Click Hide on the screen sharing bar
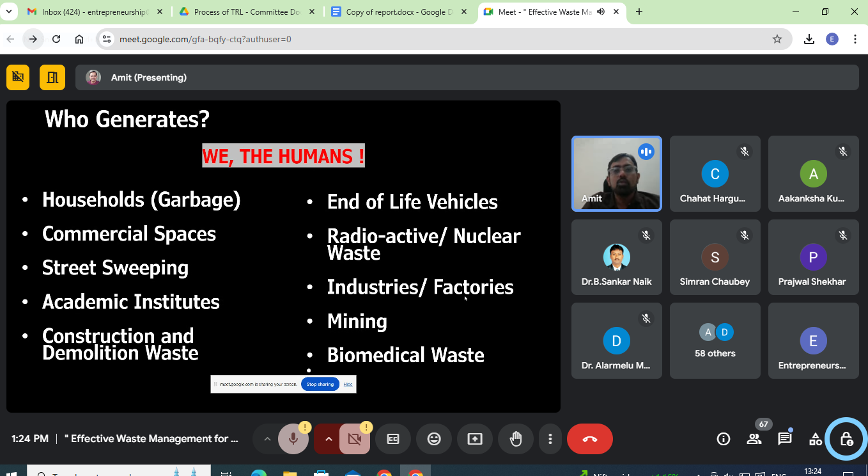This screenshot has width=868, height=476. (348, 384)
